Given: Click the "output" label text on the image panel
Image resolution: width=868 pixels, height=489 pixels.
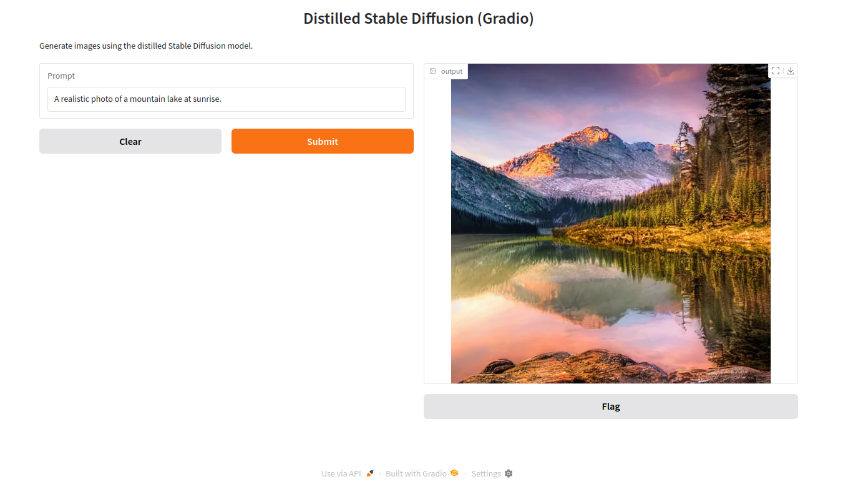Looking at the screenshot, I should (x=452, y=71).
